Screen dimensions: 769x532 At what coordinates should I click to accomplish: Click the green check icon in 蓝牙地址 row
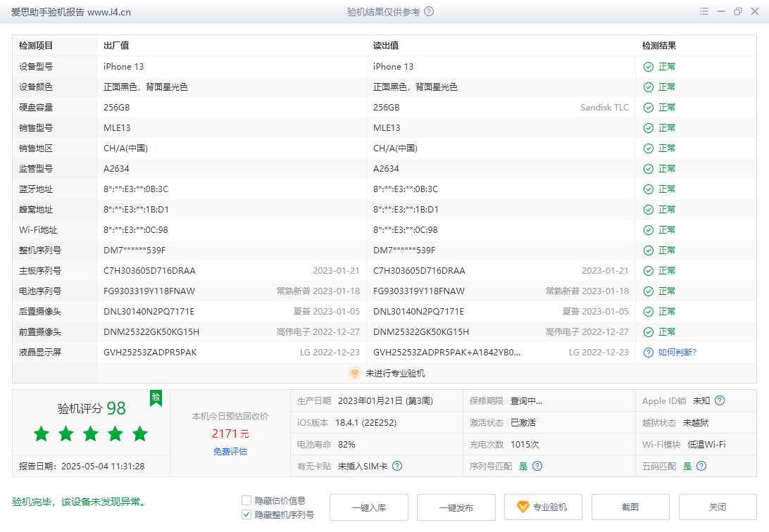[649, 189]
